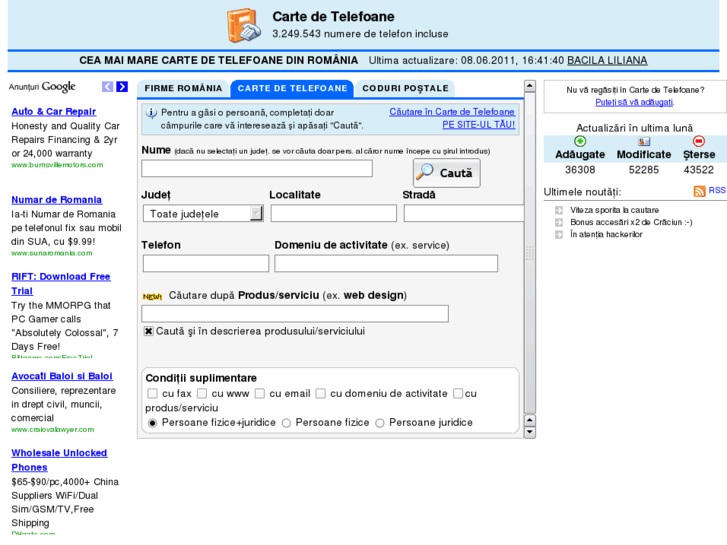The width and height of the screenshot is (727, 545).
Task: Open Avocati Baloi si Baloi ad
Action: (x=62, y=376)
